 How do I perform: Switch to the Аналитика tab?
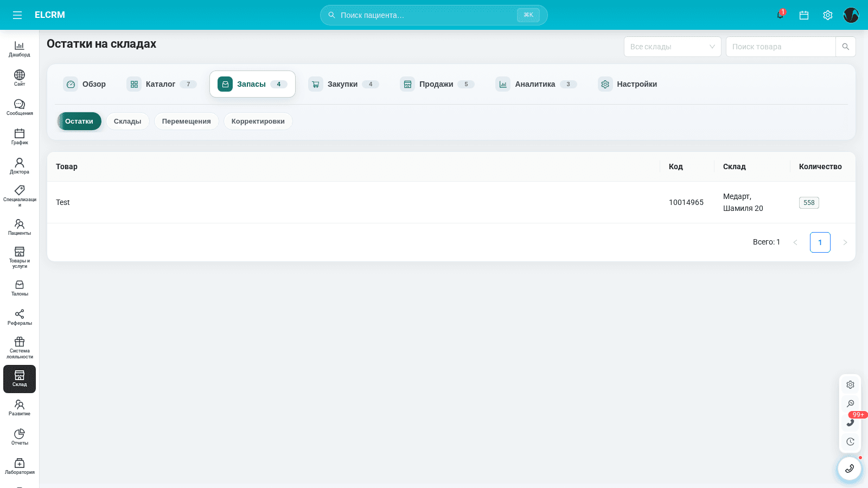click(x=536, y=84)
